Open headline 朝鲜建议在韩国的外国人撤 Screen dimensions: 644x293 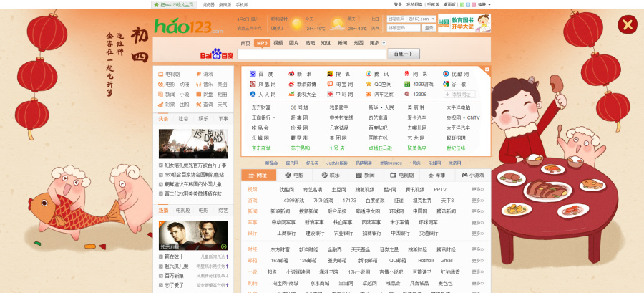tap(193, 184)
